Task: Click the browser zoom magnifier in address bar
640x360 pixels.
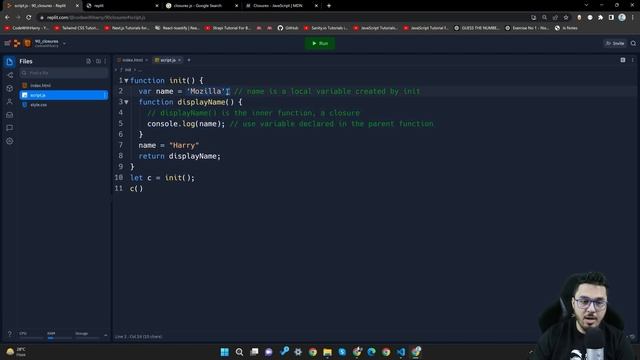Action: click(x=544, y=18)
